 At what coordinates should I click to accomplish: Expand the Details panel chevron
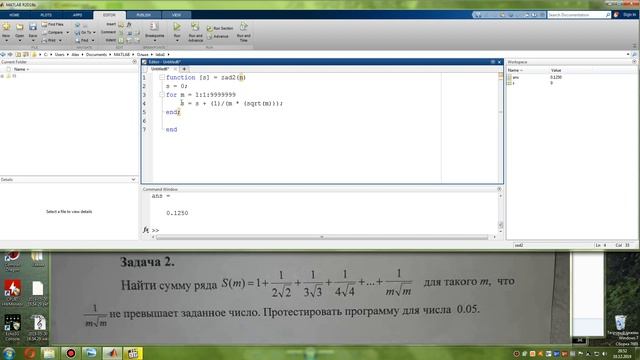[x=133, y=180]
